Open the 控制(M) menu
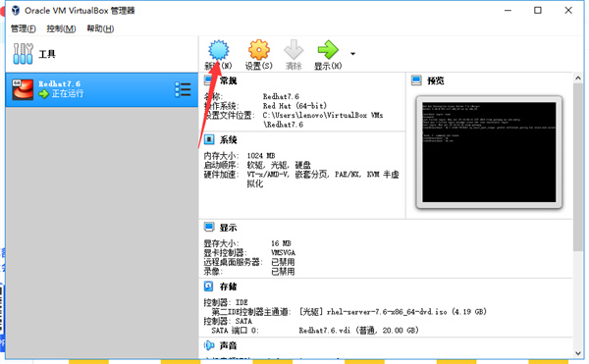The image size is (589, 364). coord(61,28)
